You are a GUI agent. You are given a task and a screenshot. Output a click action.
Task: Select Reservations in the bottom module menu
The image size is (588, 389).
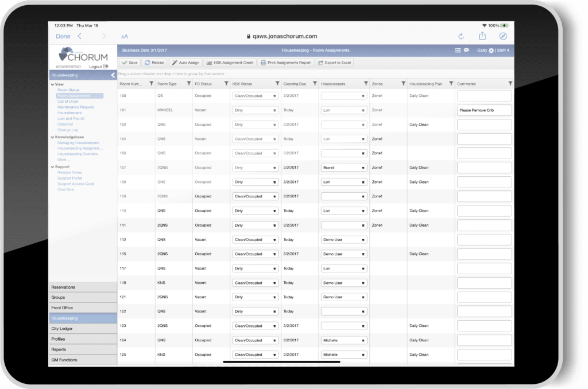63,287
